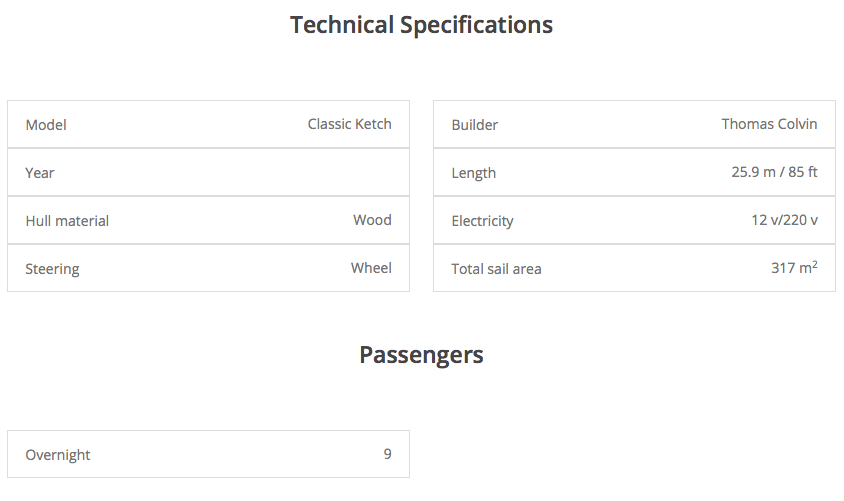Select the Classic Ketch value

(x=349, y=124)
